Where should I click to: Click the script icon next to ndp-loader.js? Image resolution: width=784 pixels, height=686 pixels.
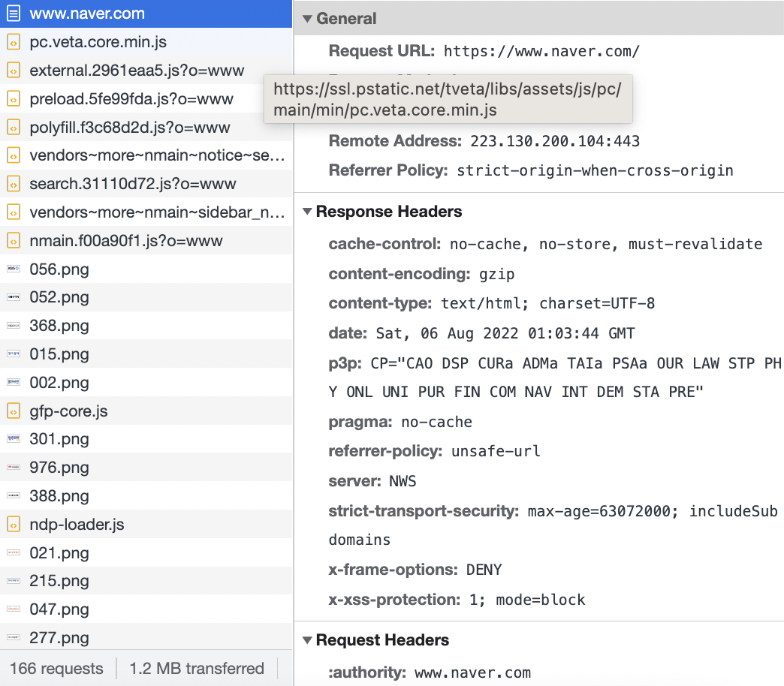(x=14, y=525)
